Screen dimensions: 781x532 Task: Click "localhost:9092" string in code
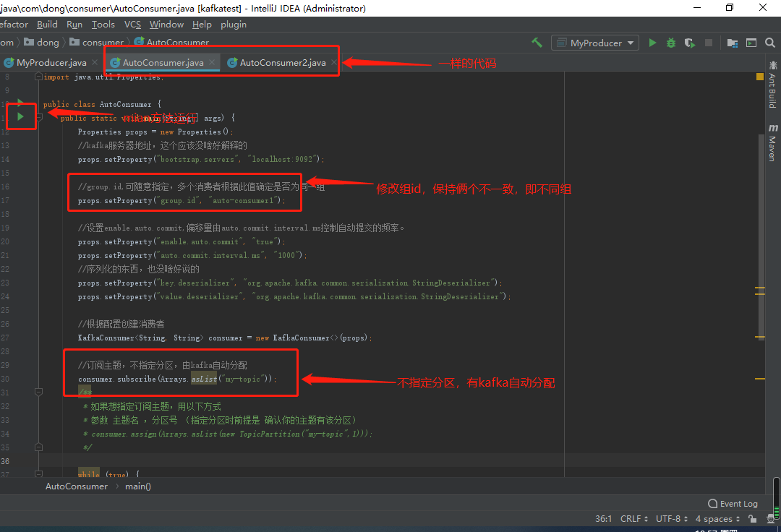click(282, 159)
